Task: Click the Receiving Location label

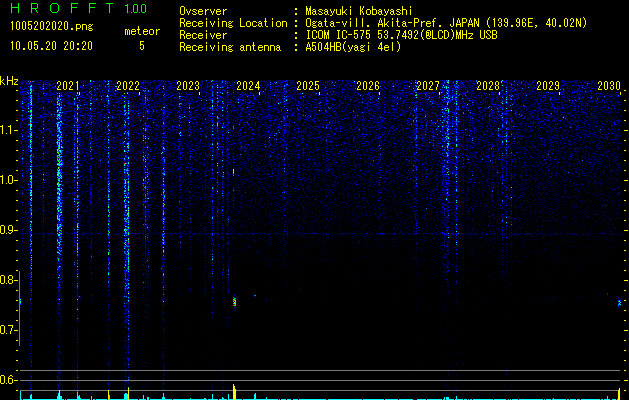Action: [233, 23]
